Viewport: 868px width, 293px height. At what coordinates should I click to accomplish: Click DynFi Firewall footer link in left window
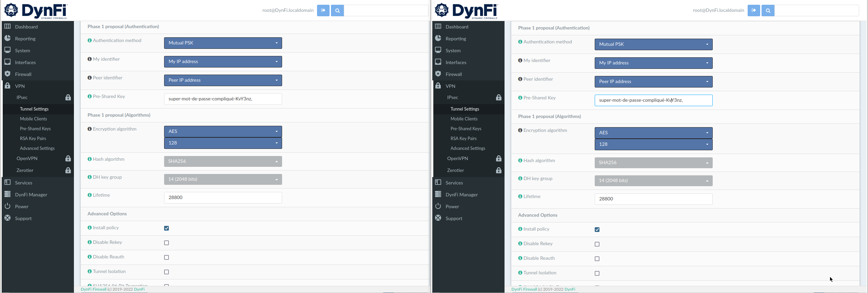click(x=94, y=289)
